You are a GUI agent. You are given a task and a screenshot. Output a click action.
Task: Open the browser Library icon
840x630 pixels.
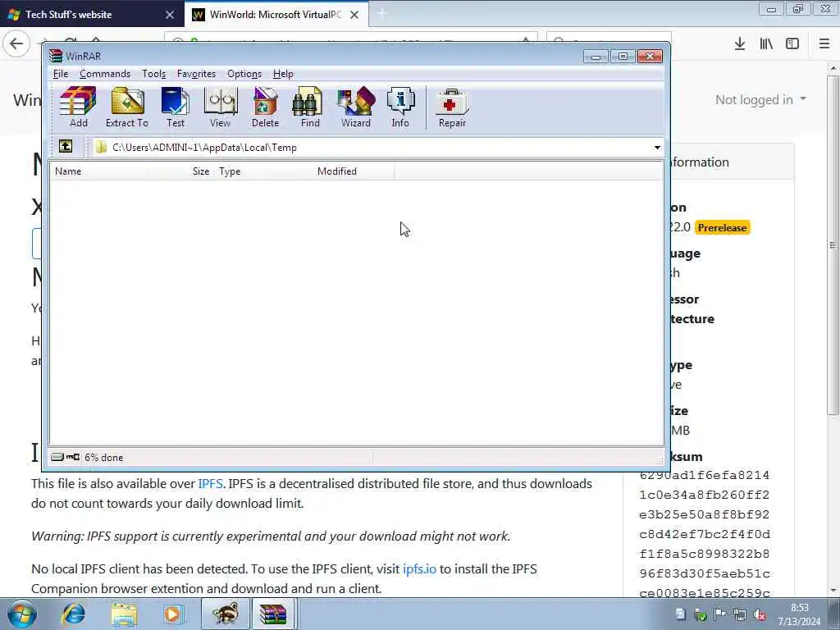pyautogui.click(x=766, y=44)
